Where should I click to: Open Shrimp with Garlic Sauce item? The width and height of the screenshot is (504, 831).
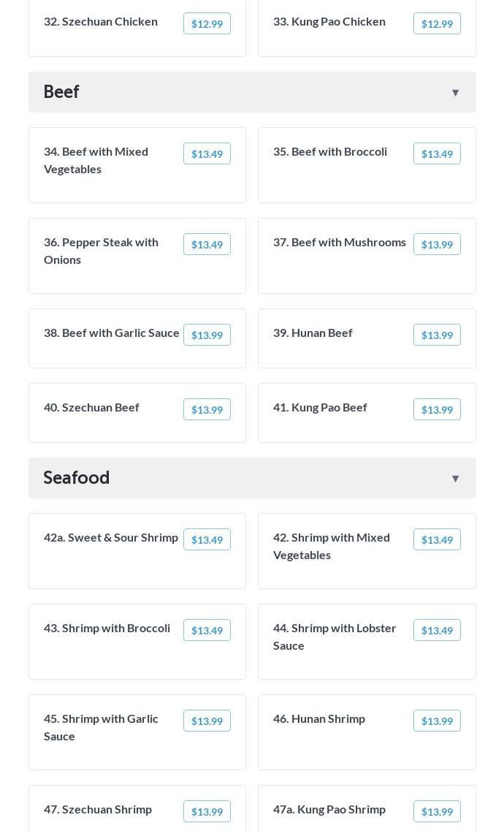(137, 732)
